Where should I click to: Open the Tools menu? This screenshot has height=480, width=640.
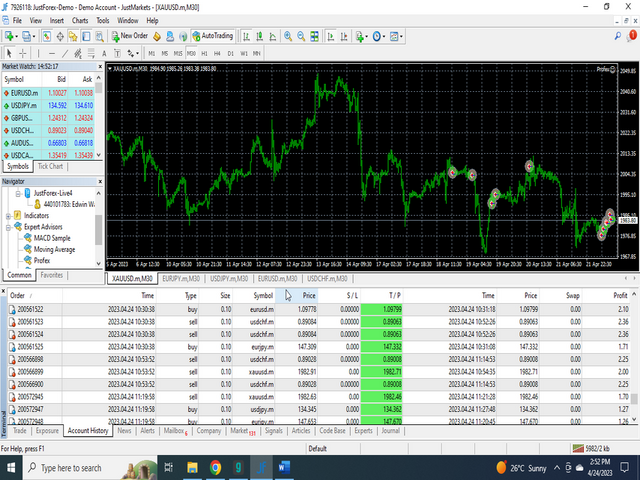tap(103, 20)
